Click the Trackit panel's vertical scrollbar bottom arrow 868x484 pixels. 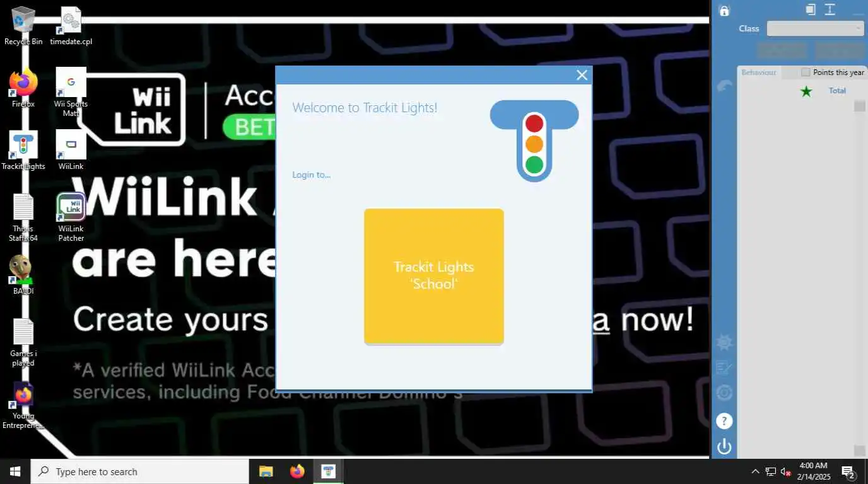coord(859,451)
